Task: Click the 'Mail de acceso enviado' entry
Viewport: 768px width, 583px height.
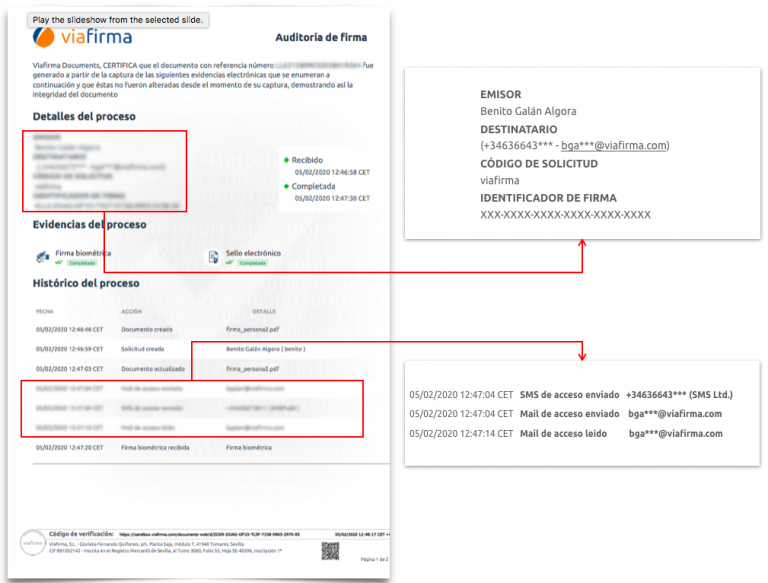Action: [569, 414]
